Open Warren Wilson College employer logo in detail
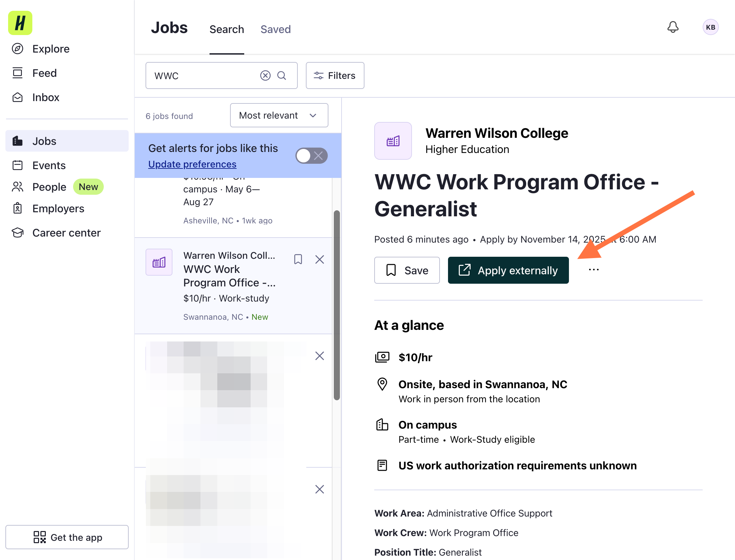This screenshot has width=735, height=560. tap(393, 141)
